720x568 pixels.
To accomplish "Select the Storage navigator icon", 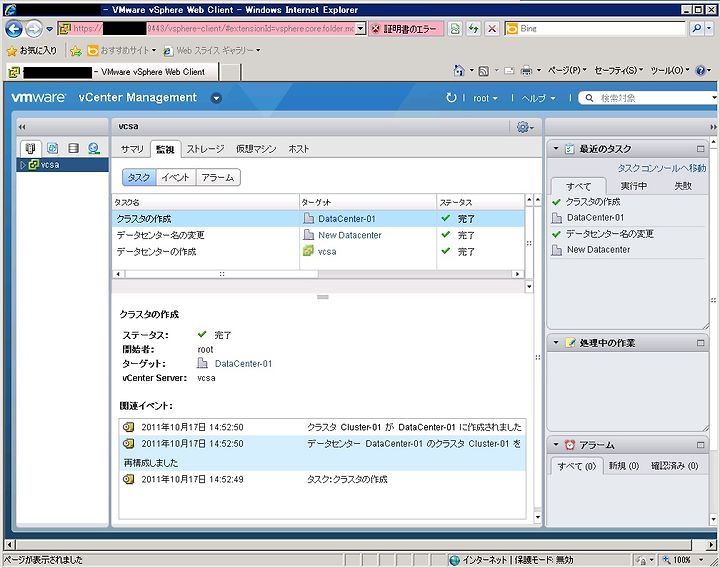I will [73, 148].
